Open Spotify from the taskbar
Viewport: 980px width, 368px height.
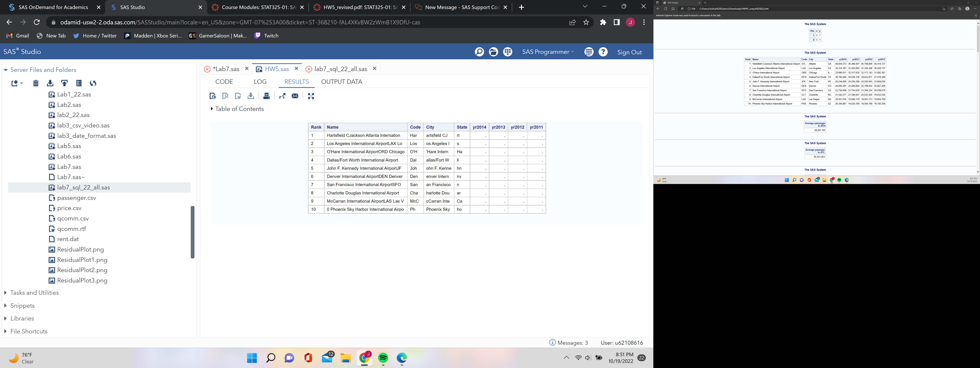(383, 358)
